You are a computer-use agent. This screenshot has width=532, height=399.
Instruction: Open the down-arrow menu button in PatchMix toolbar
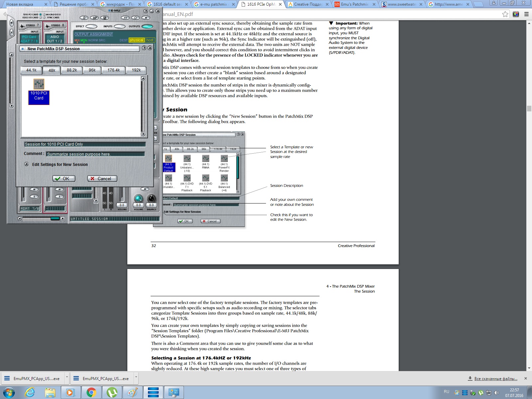pos(146,18)
